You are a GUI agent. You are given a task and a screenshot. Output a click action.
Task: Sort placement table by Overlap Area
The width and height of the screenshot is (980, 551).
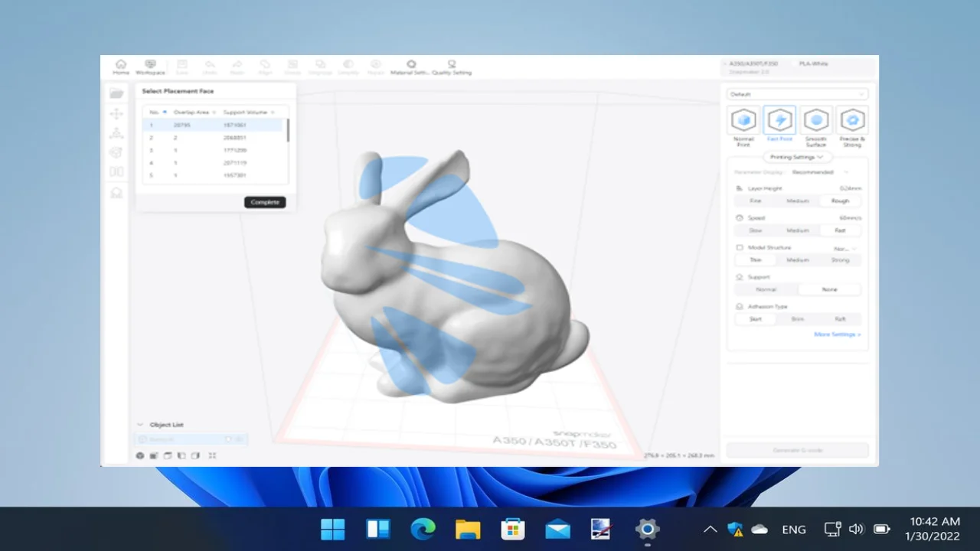point(195,112)
